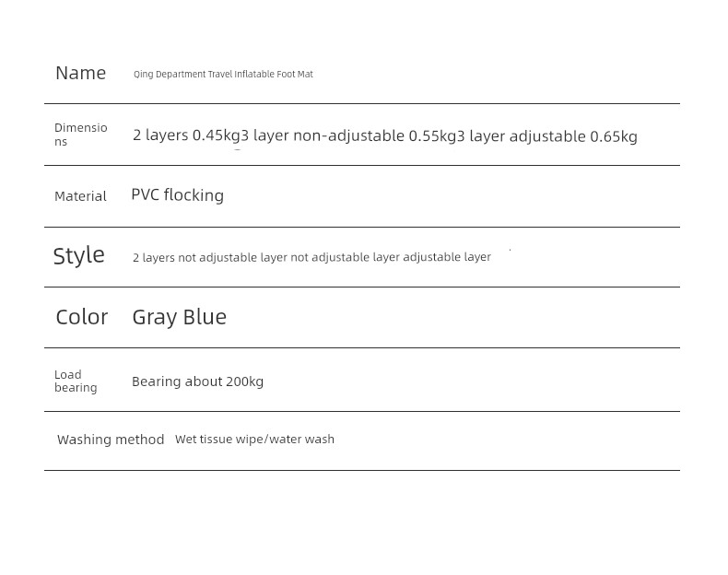Select the 'PVC flocking' material value
The height and width of the screenshot is (575, 728).
pyautogui.click(x=177, y=195)
